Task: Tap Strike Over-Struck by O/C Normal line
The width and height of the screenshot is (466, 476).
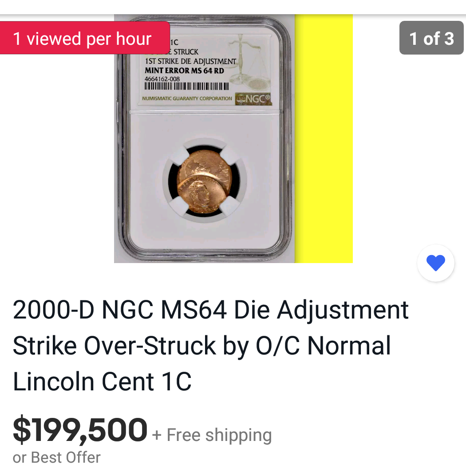Action: tap(201, 346)
